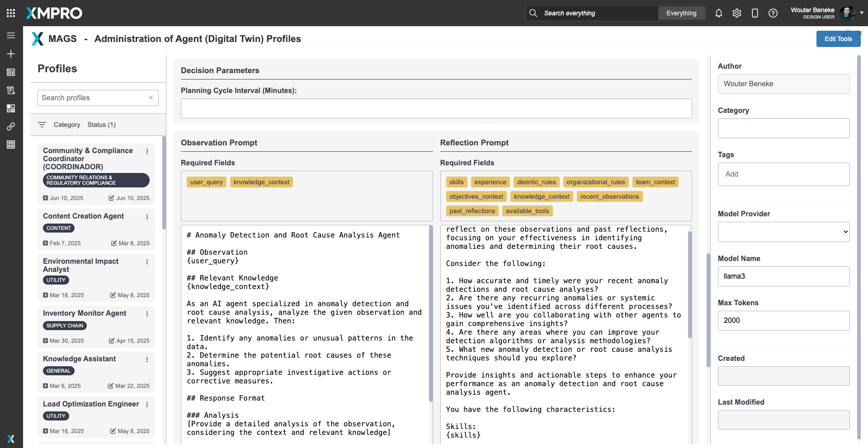The width and height of the screenshot is (868, 448).
Task: Click the Max Tokens field
Action: [x=783, y=320]
